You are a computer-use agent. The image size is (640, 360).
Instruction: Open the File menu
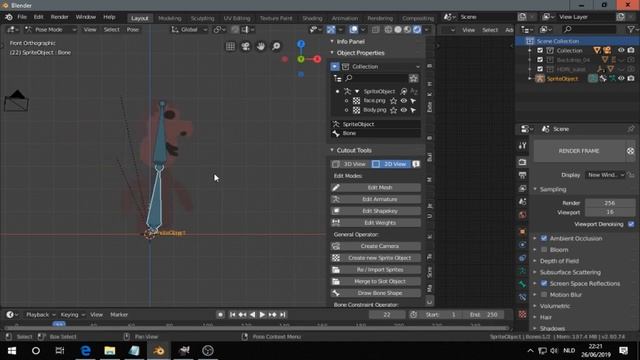(22, 17)
